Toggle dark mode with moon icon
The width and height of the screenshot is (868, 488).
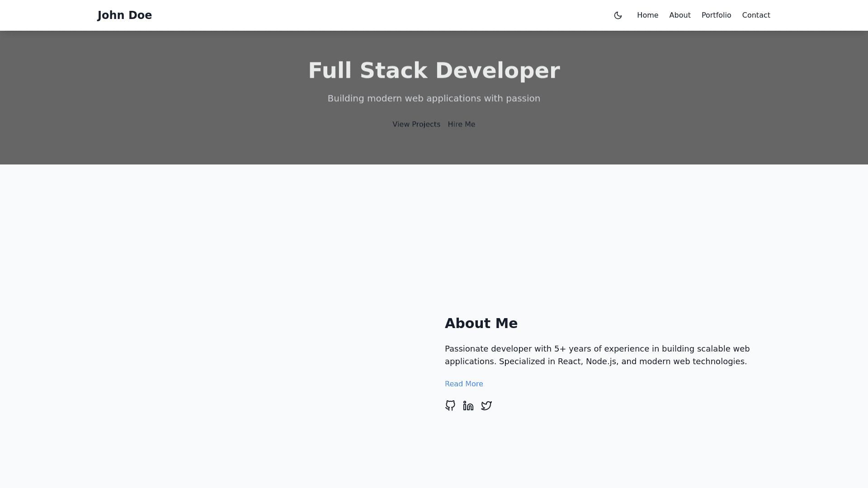(x=618, y=15)
